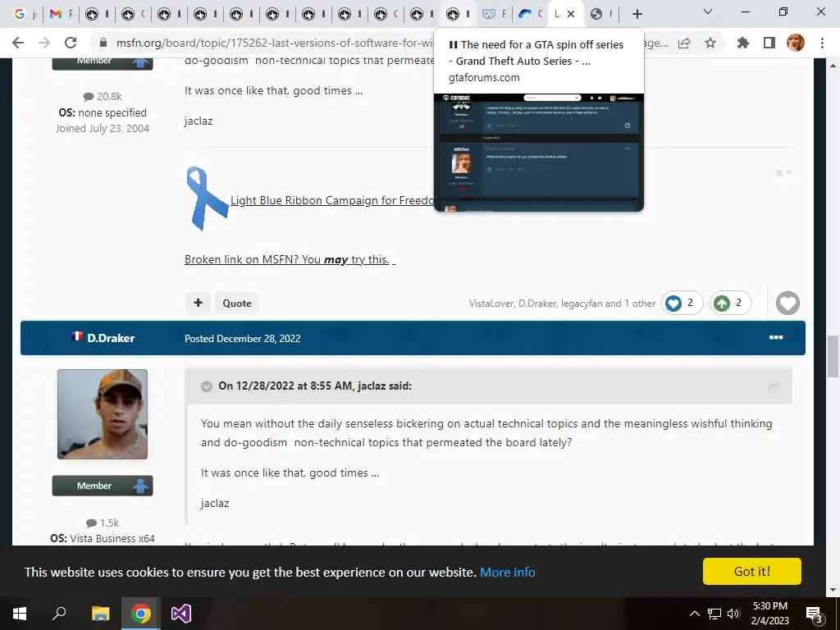The image size is (840, 630).
Task: Dismiss the cookie notice with Got it!
Action: (752, 572)
